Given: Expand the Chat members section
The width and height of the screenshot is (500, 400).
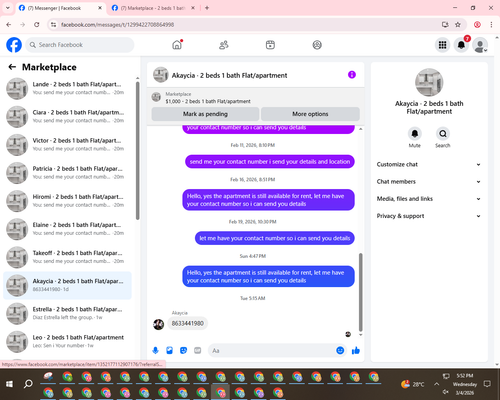Looking at the screenshot, I should (429, 182).
